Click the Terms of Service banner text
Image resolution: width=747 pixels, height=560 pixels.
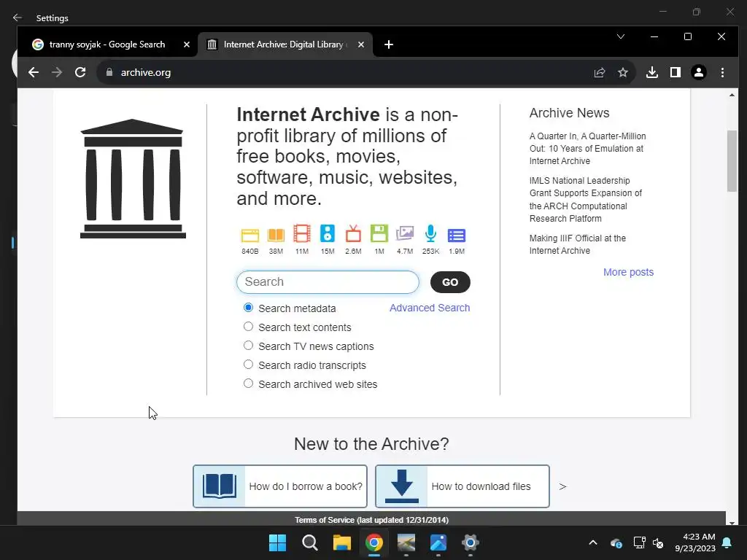pos(371,520)
